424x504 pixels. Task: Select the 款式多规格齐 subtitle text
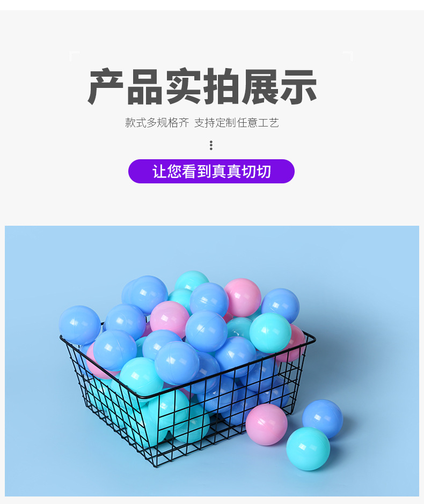(157, 123)
